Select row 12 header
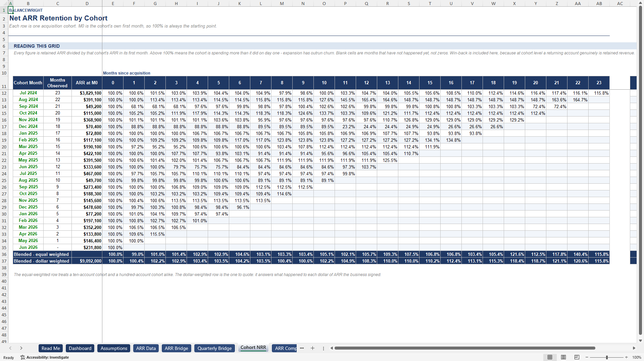Screen dimensions: 644x361 (4, 93)
